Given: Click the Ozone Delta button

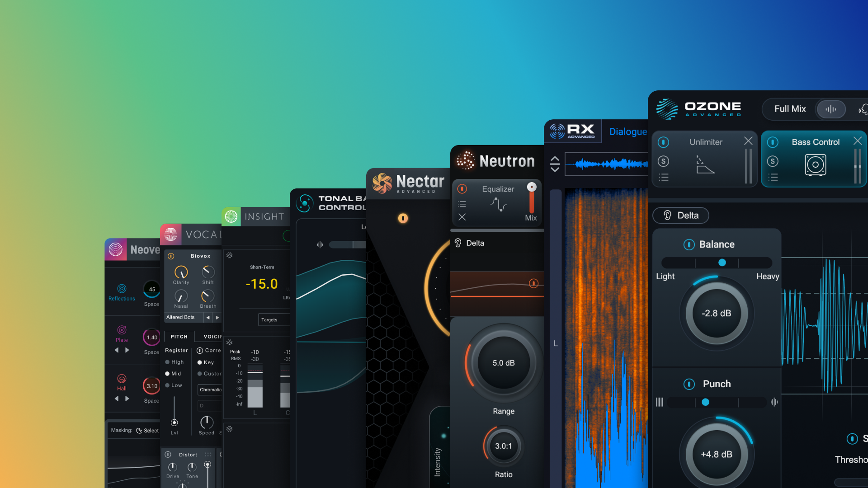Looking at the screenshot, I should pos(681,216).
